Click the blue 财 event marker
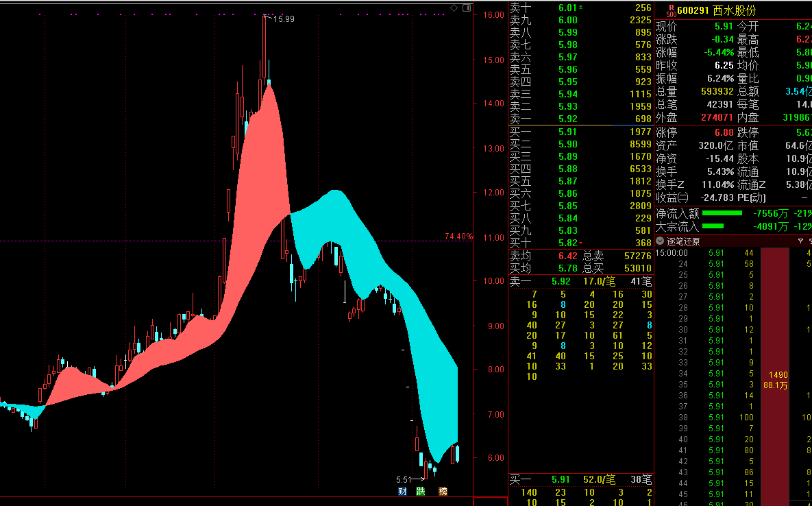The height and width of the screenshot is (506, 812). point(403,491)
